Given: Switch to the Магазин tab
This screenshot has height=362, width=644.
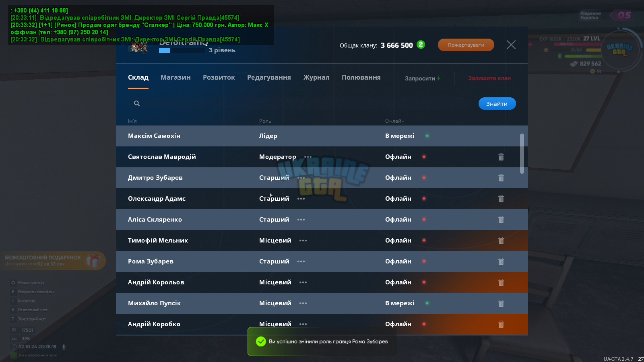Looking at the screenshot, I should click(175, 77).
